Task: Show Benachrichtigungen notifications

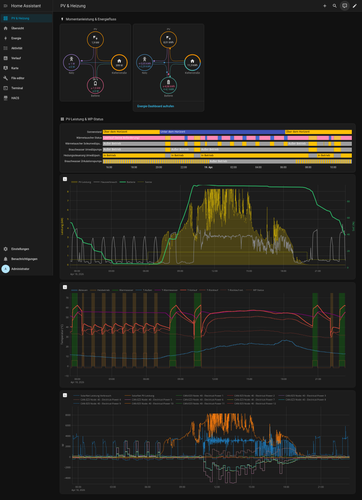Action: click(x=26, y=259)
